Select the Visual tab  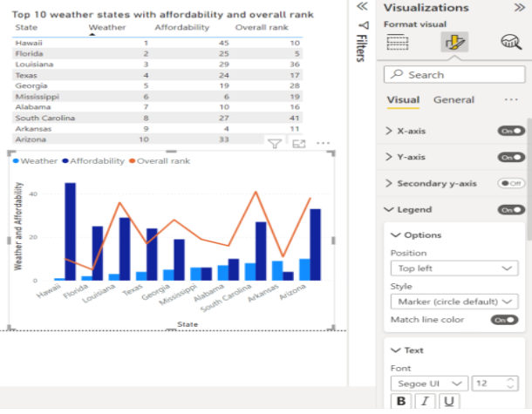pos(403,100)
